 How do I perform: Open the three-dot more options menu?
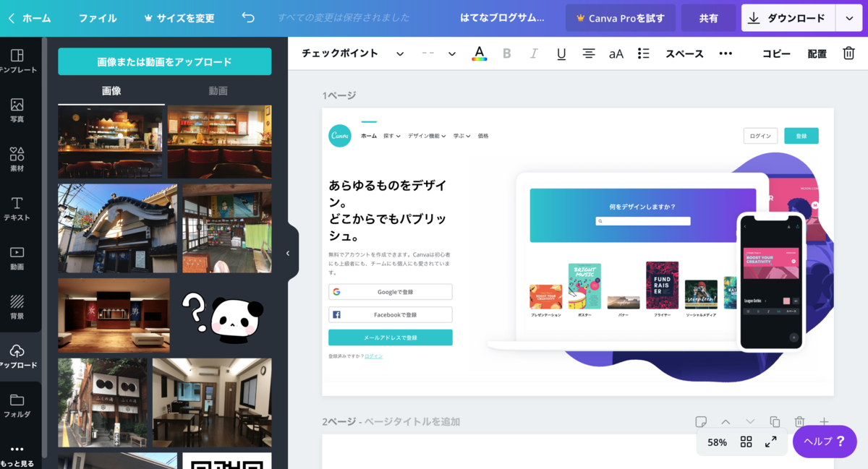coord(726,53)
